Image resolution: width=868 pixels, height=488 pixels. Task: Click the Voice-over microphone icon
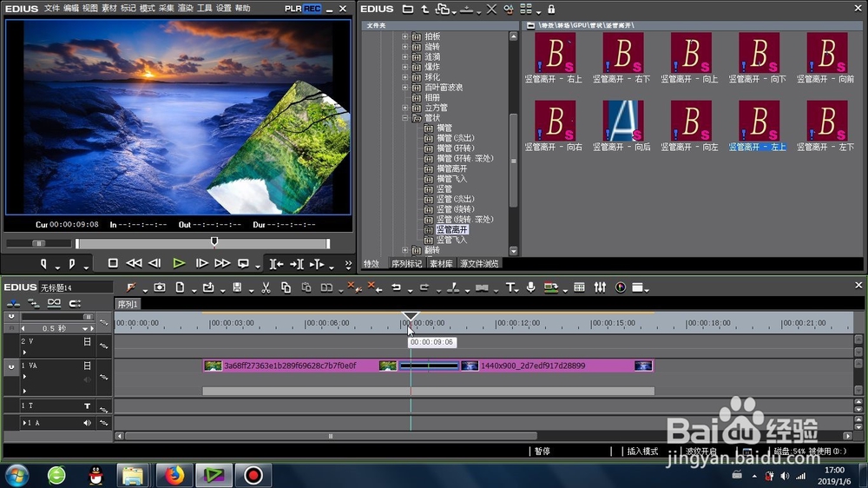coord(531,287)
